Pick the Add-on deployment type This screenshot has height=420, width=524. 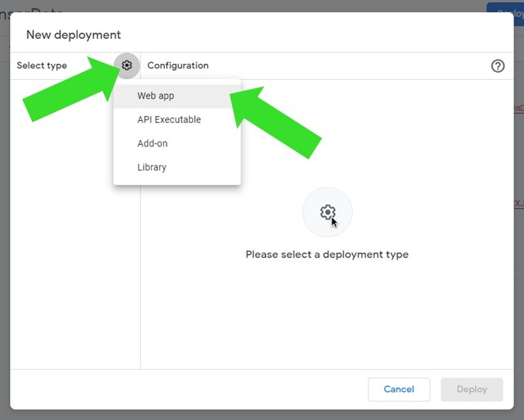click(152, 144)
